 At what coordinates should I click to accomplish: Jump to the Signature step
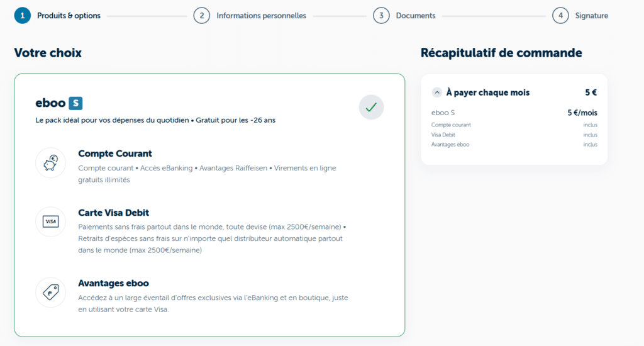591,16
